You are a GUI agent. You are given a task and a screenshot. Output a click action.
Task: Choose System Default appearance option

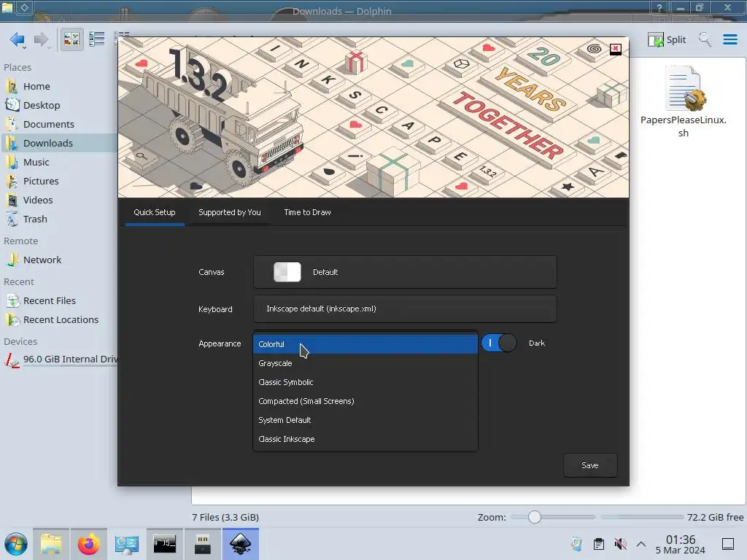click(x=365, y=420)
